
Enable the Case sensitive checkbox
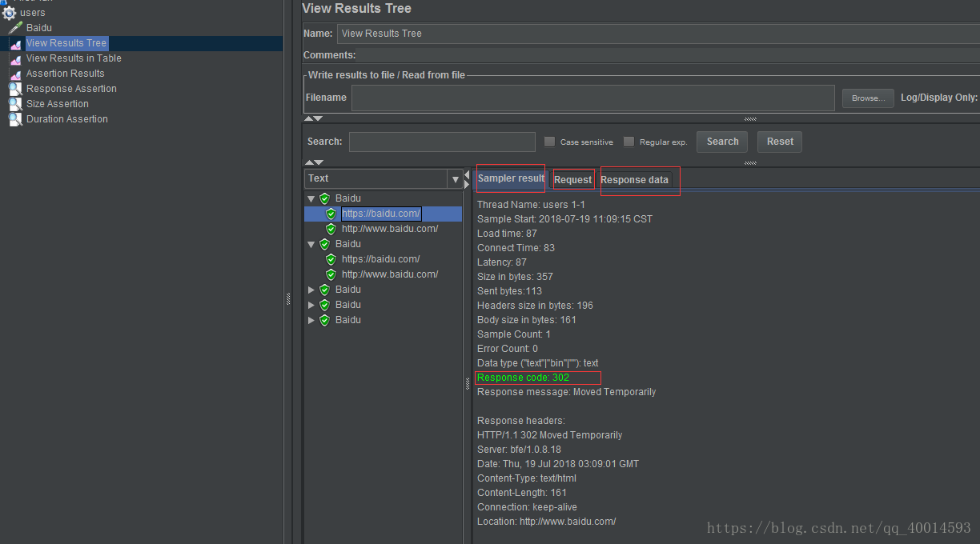(549, 142)
